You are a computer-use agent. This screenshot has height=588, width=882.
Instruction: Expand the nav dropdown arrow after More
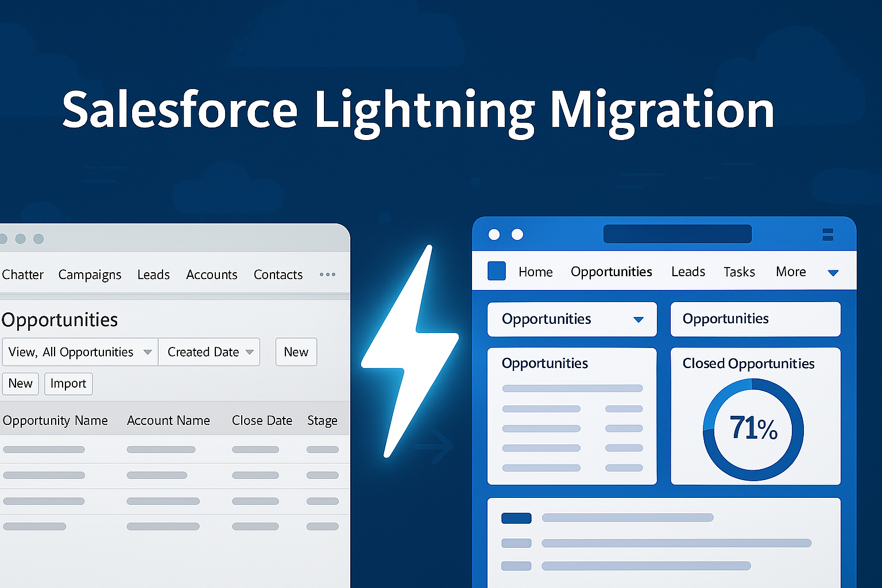click(x=833, y=273)
